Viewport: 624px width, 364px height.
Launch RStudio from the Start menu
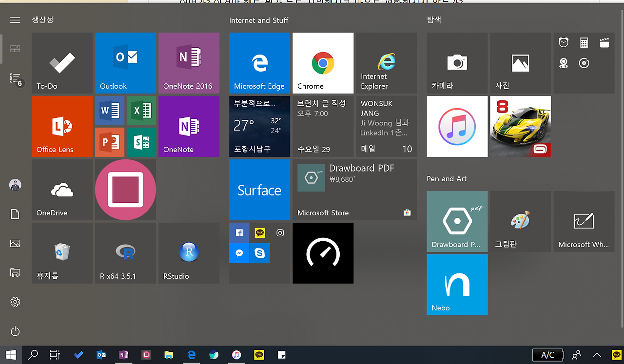click(x=189, y=253)
